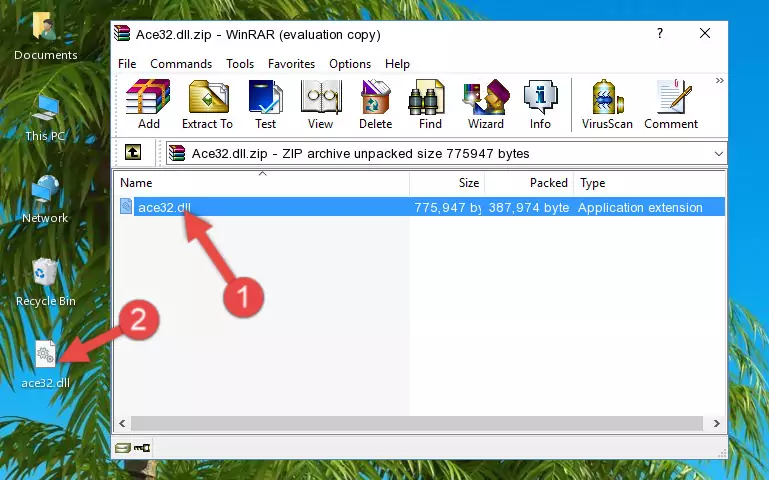
Task: Click Extract To toolbar icon
Action: (207, 104)
